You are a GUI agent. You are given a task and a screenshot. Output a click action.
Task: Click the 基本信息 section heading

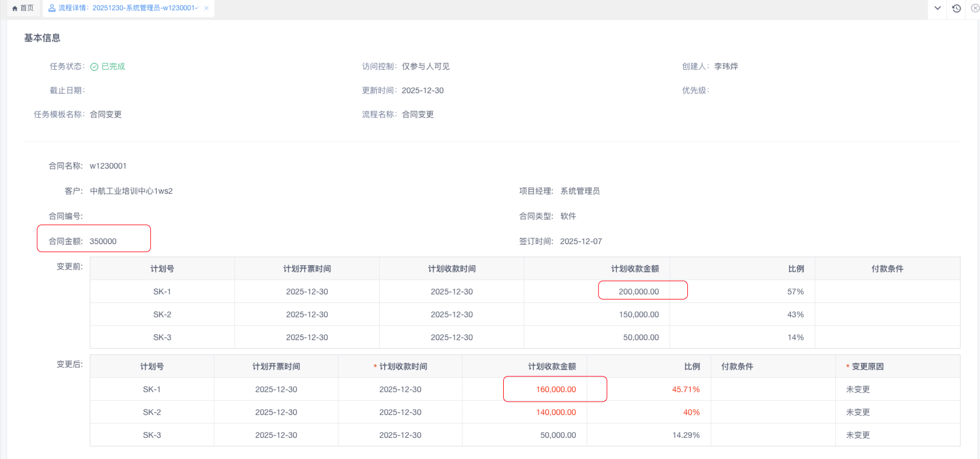[42, 38]
